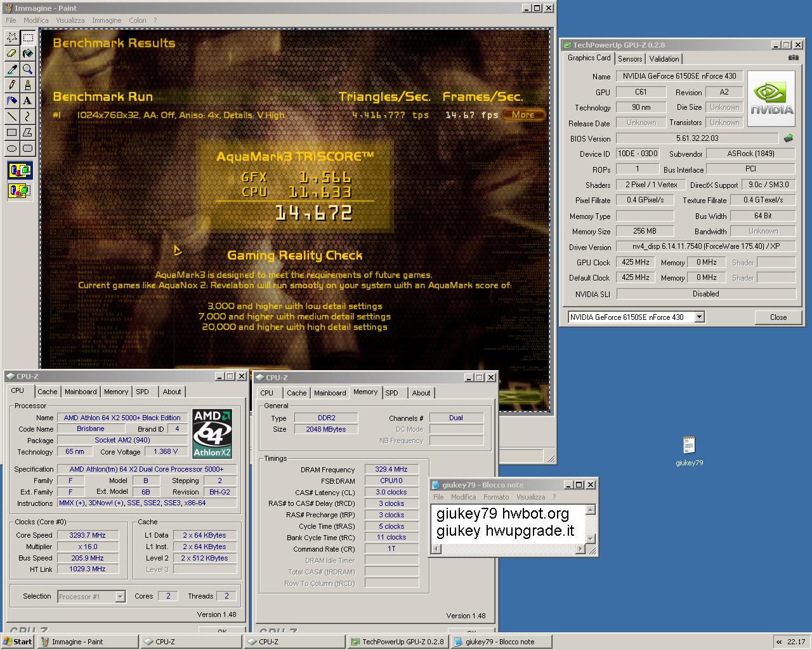The width and height of the screenshot is (812, 650).
Task: Select the Pencil tool in Paint
Action: pyautogui.click(x=12, y=85)
